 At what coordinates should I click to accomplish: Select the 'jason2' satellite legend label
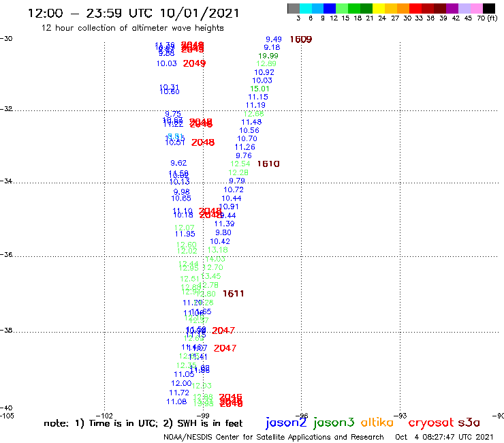[x=286, y=423]
